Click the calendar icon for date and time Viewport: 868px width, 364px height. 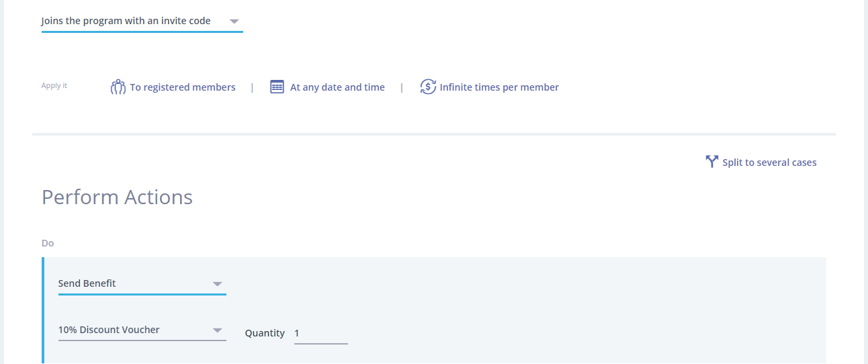tap(277, 87)
